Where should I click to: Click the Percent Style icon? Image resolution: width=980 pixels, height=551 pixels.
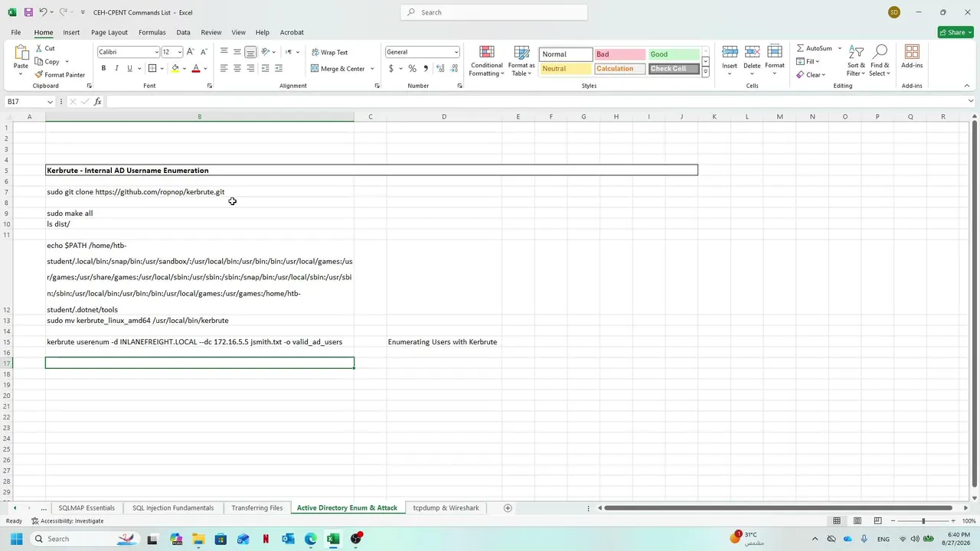coord(412,68)
